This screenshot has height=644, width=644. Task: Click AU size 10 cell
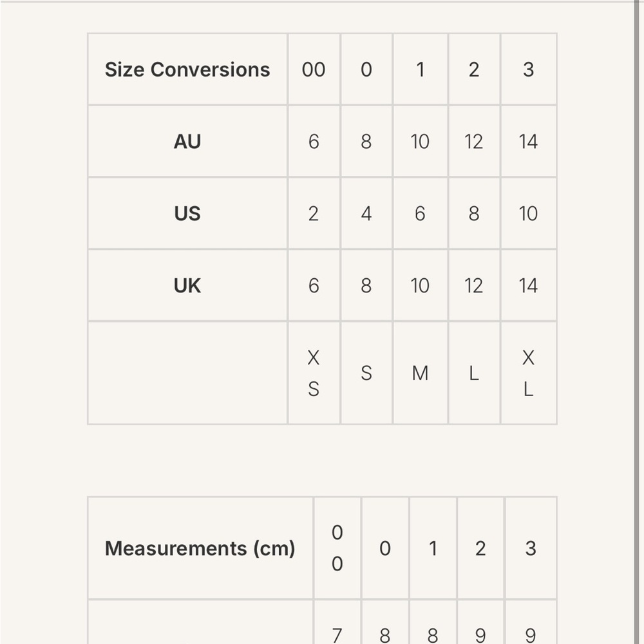pyautogui.click(x=420, y=141)
